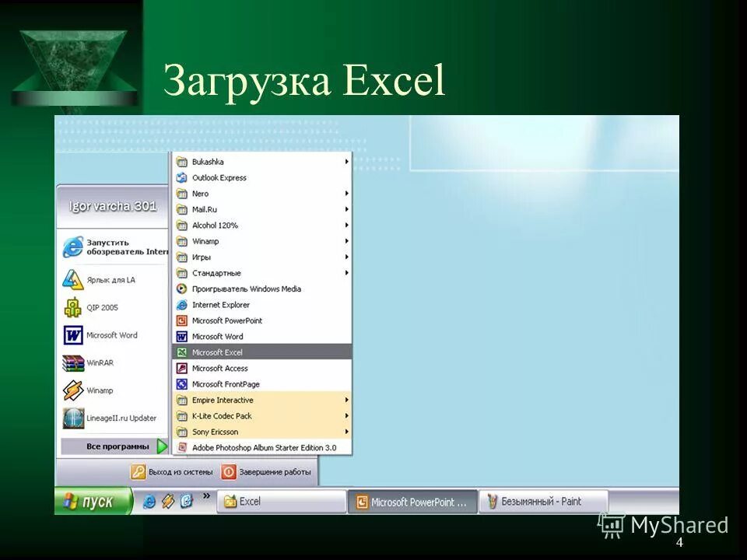Click the Microsoft FrontPage icon
This screenshot has height=560, width=747.
181,384
